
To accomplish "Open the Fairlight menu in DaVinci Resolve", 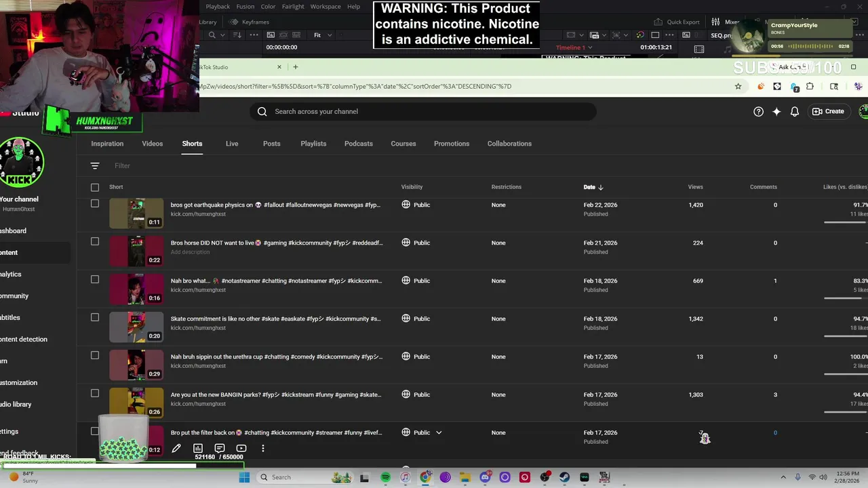I will pos(293,7).
